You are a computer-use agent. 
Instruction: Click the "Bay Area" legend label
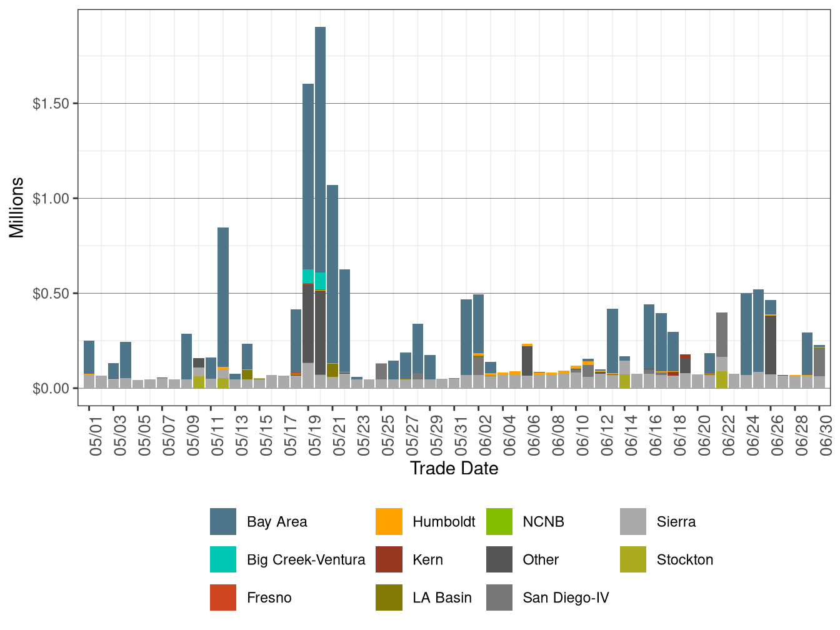coord(277,522)
